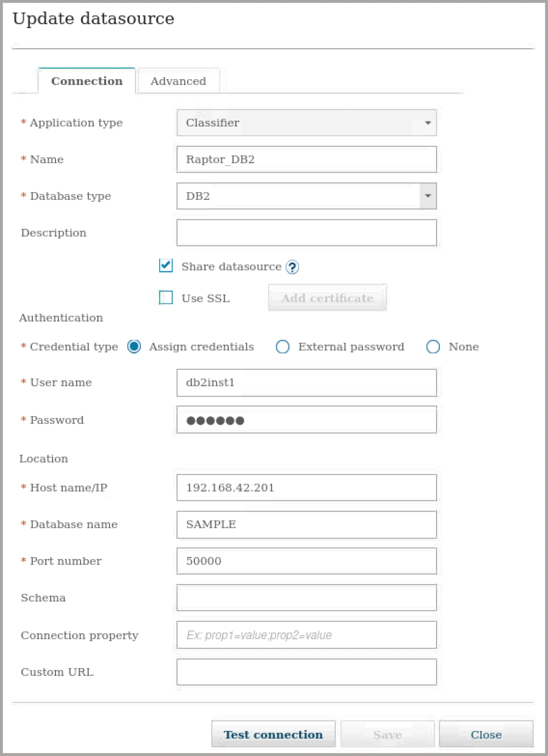Click the Database name field SAMPLE

[306, 524]
